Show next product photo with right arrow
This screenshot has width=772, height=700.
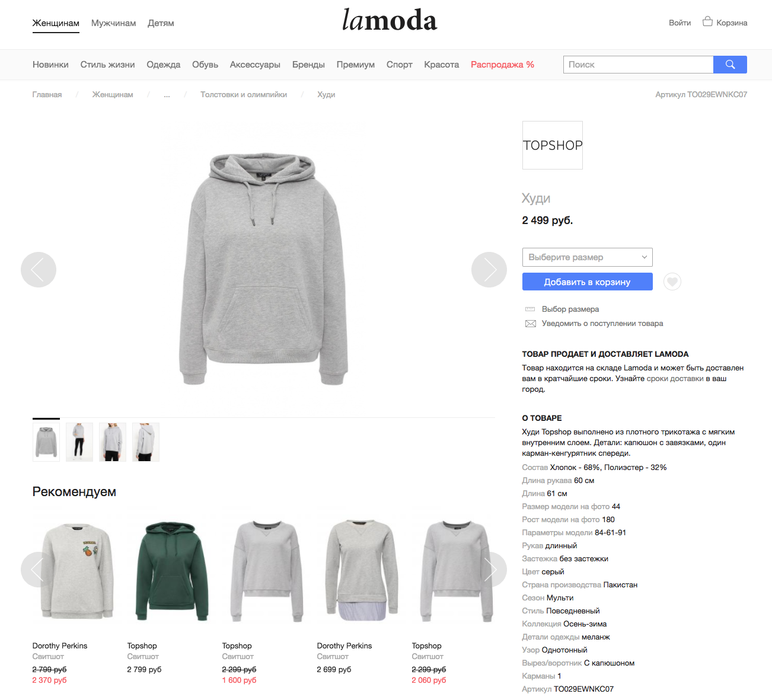click(489, 270)
